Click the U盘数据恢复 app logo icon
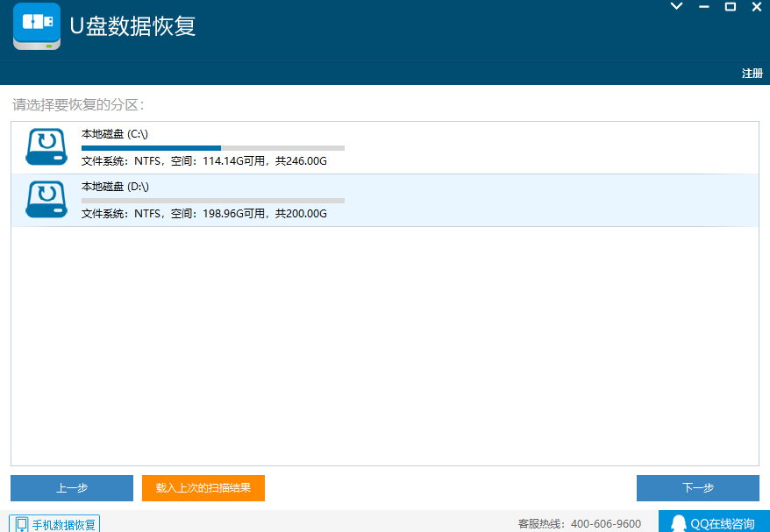This screenshot has width=770, height=532. 37,26
